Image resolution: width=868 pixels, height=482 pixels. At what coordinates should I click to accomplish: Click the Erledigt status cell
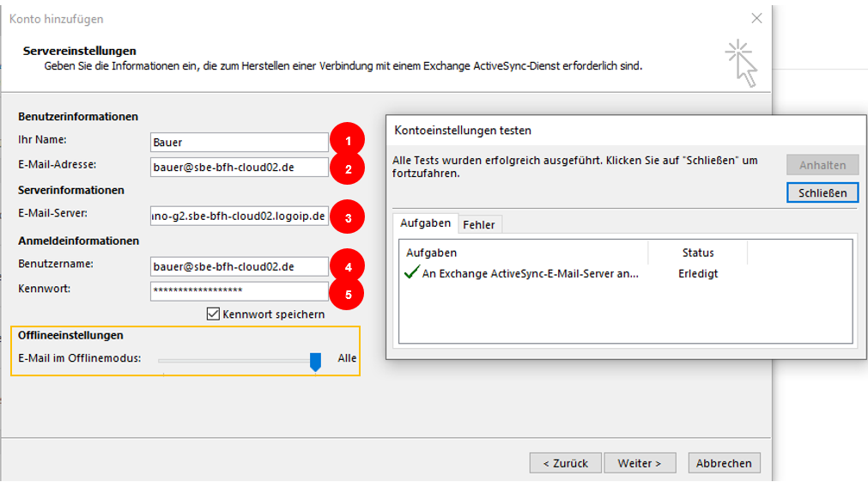tap(697, 274)
